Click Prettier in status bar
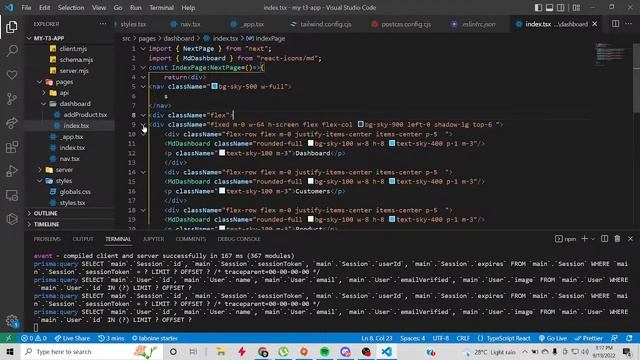640x360 pixels. coord(588,338)
